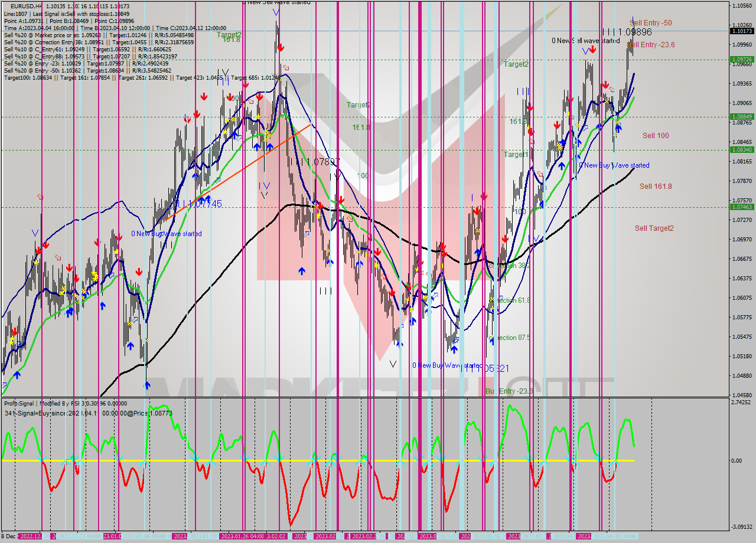Select the "Sell Target2" label
756x543 pixels.
[x=654, y=228]
